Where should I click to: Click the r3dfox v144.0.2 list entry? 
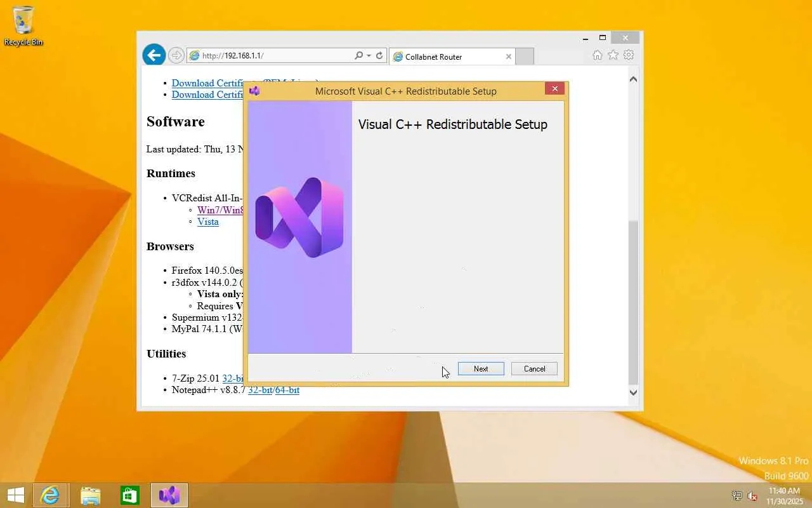click(207, 282)
